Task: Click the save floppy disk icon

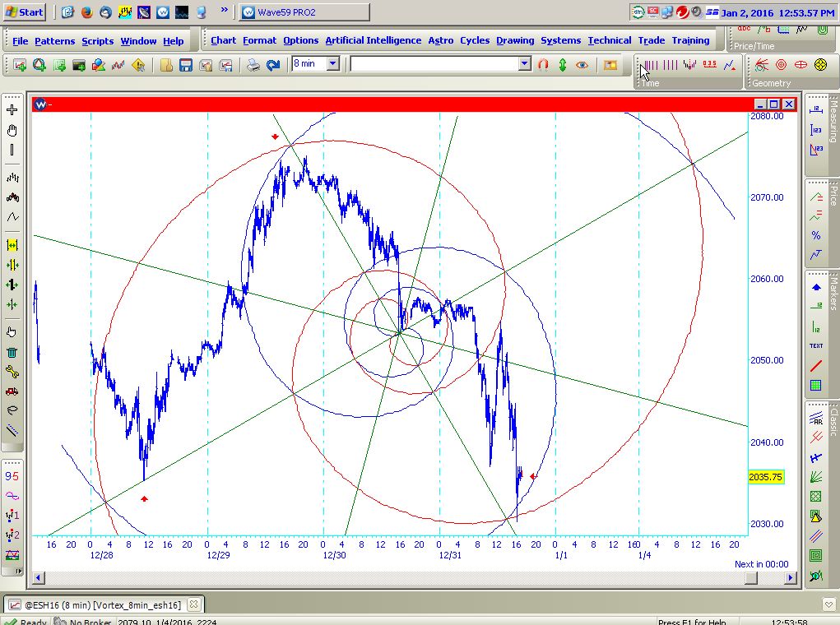Action: pyautogui.click(x=186, y=65)
